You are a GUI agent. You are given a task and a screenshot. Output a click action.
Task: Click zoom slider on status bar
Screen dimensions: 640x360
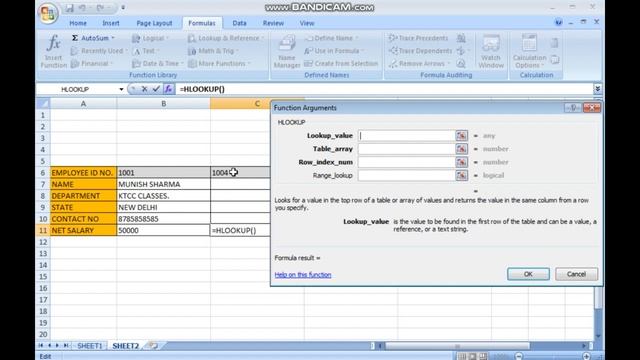(x=552, y=356)
